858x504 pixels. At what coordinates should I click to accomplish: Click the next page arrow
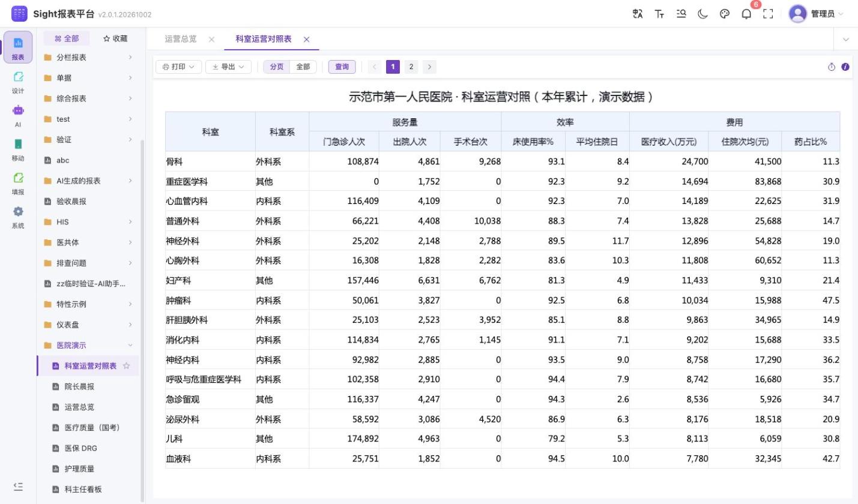429,67
